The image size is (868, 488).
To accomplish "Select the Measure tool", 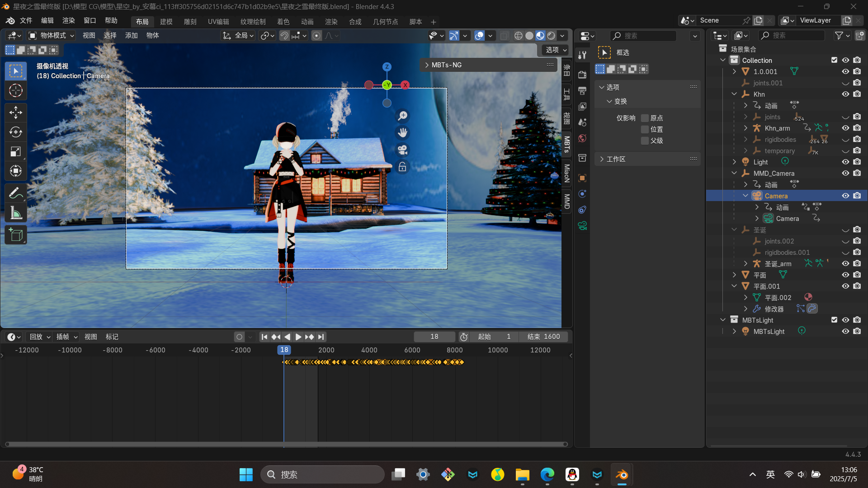I will click(16, 212).
